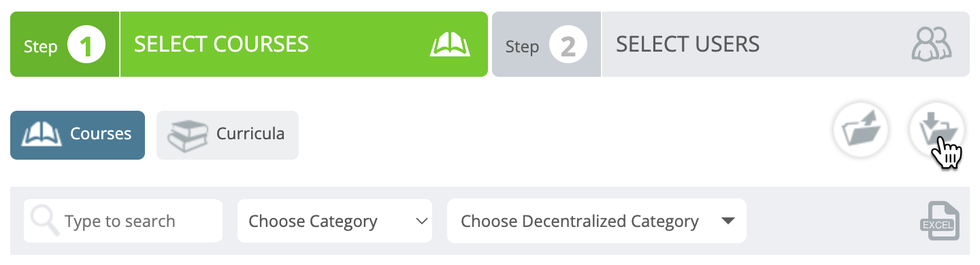Click the number 1 step circle
The width and height of the screenshot is (980, 265).
tap(86, 46)
